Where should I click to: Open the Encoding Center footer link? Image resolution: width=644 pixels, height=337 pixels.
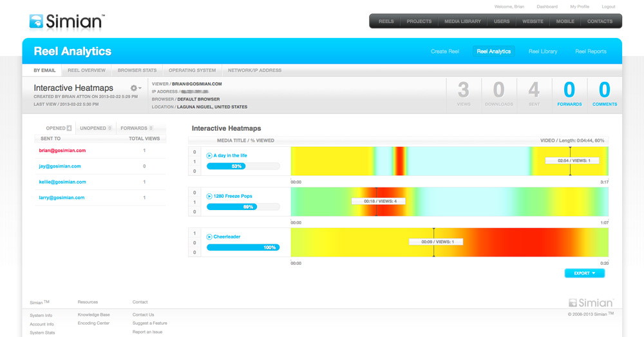pyautogui.click(x=93, y=323)
